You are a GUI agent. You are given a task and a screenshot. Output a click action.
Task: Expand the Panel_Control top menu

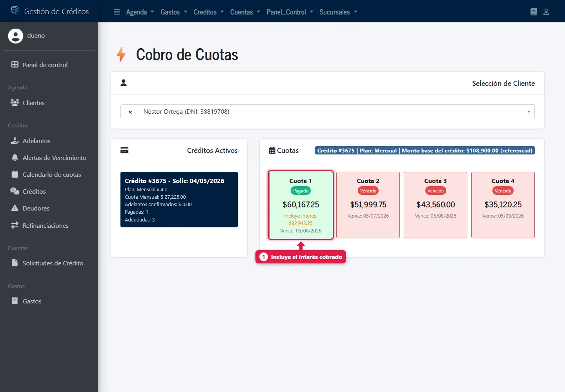[290, 12]
